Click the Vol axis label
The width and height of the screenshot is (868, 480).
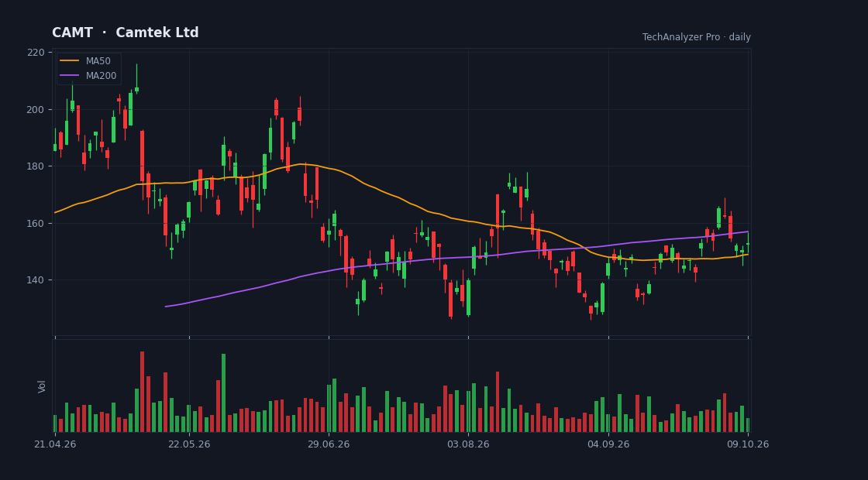42,386
